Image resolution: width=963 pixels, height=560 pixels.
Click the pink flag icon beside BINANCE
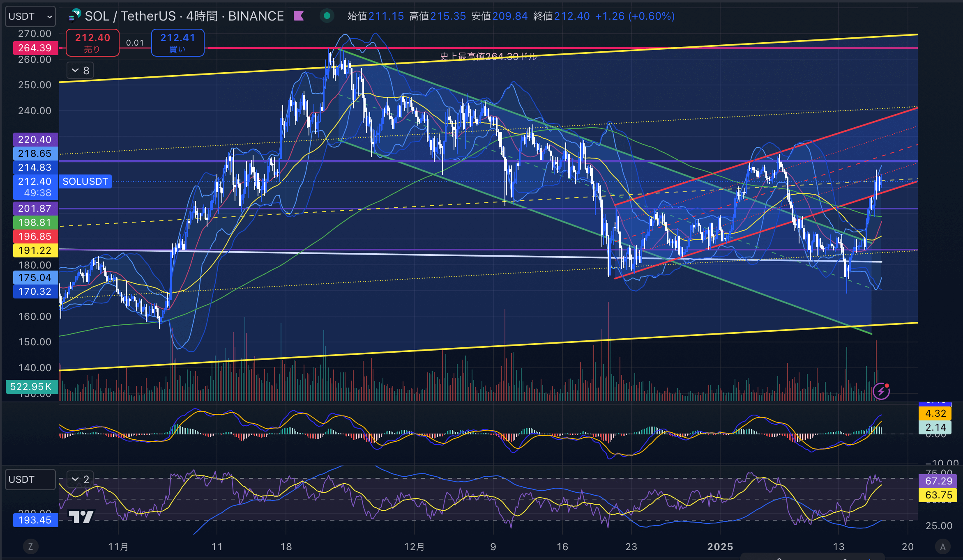click(x=299, y=16)
